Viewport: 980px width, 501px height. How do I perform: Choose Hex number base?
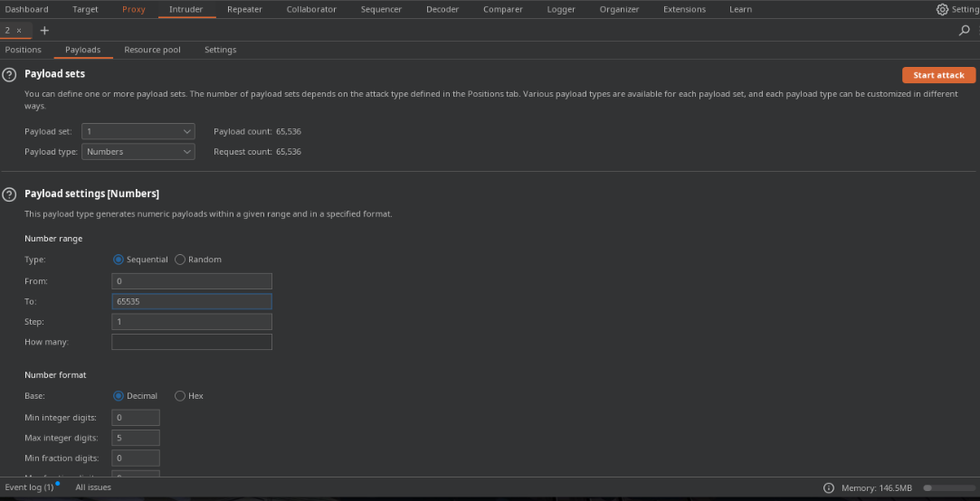coord(180,395)
